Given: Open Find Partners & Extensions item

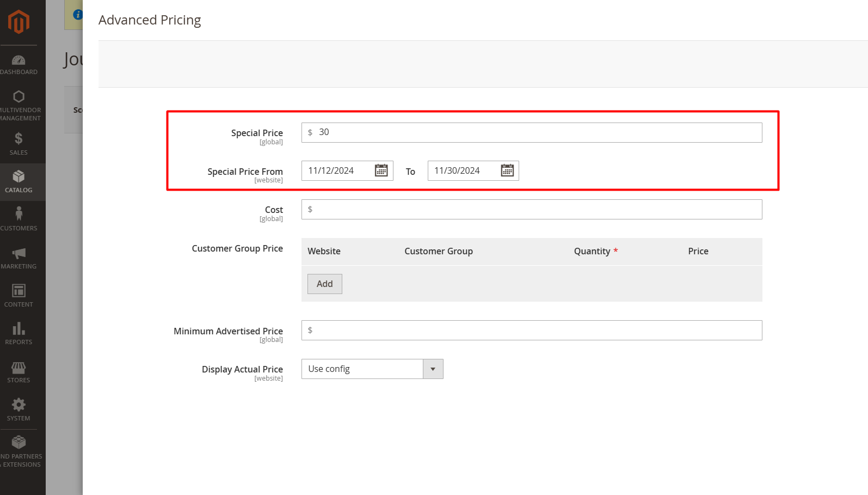Looking at the screenshot, I should tap(20, 452).
